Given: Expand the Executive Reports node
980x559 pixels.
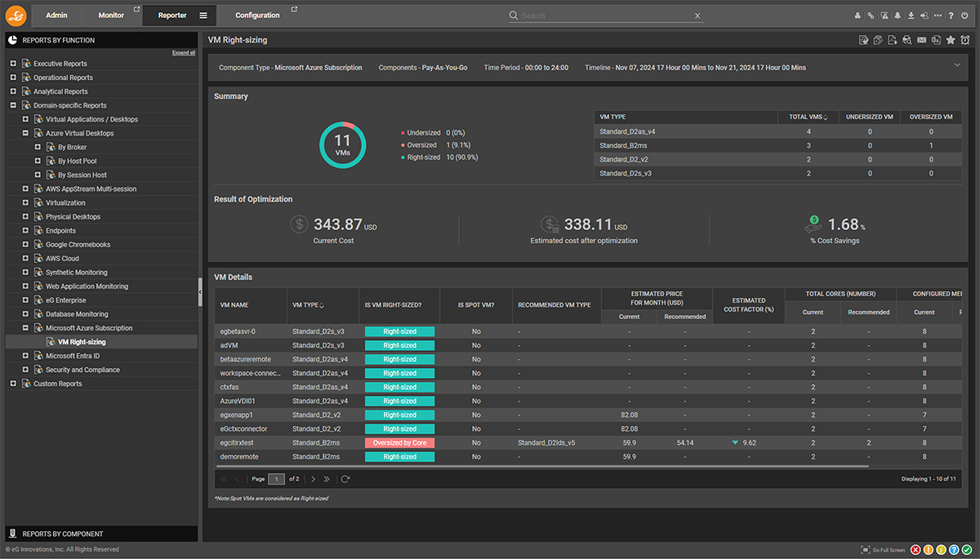Looking at the screenshot, I should [13, 64].
